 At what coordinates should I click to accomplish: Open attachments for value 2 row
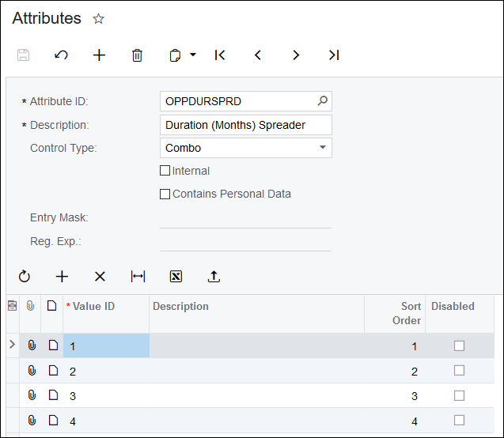[32, 371]
